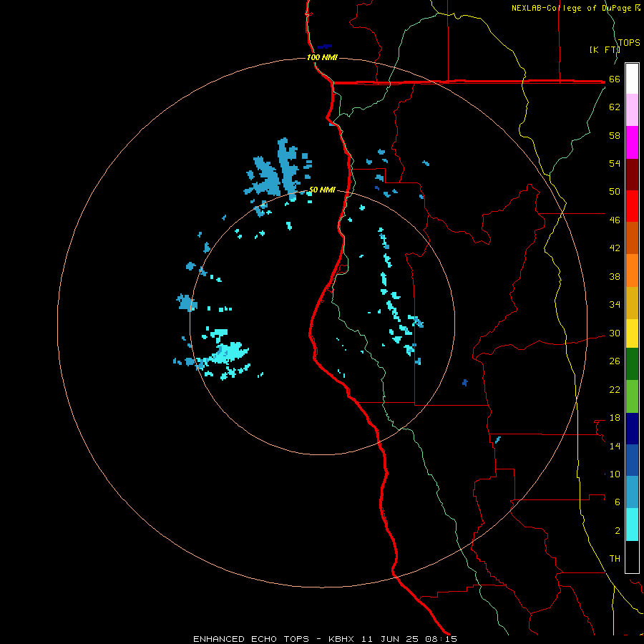Click the magenta 58 kft legend swatch
Screen dimensions: 644x644
tap(632, 142)
